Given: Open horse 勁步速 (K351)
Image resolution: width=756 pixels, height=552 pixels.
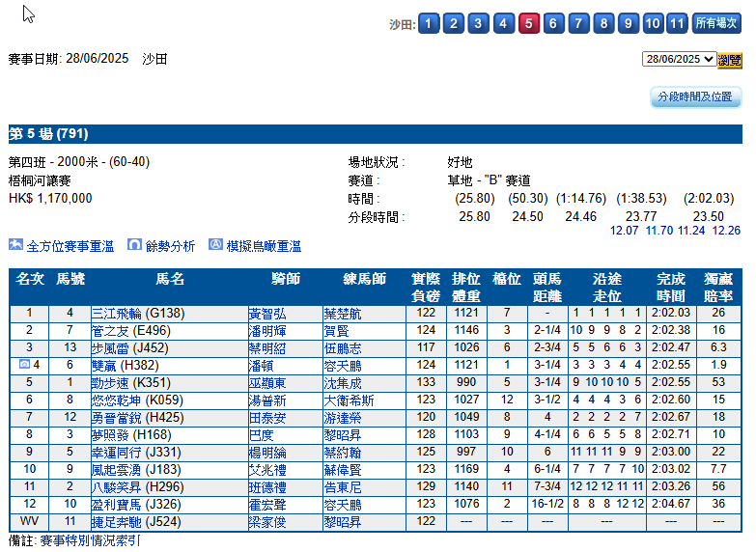Looking at the screenshot, I should 131,383.
